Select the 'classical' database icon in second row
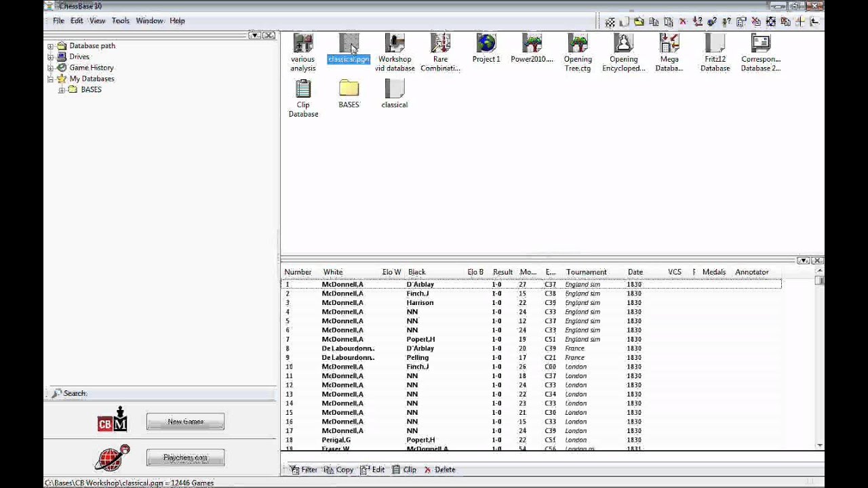 point(395,94)
